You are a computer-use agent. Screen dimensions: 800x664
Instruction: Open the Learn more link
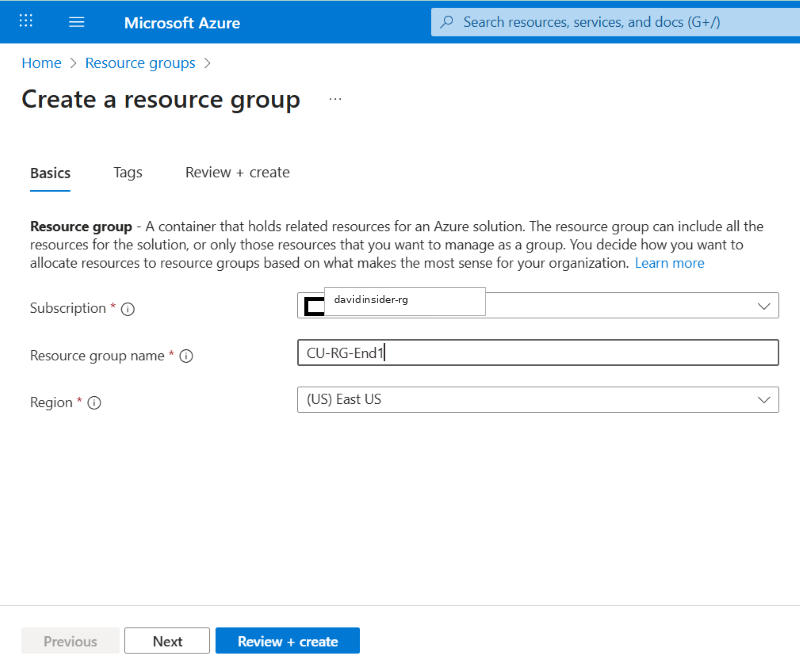[669, 263]
